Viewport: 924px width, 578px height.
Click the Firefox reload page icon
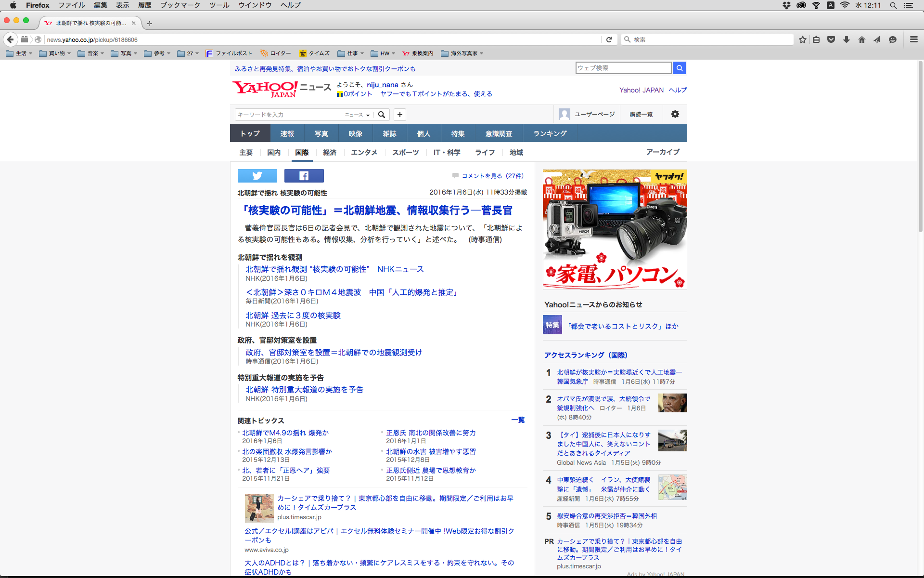pos(609,39)
